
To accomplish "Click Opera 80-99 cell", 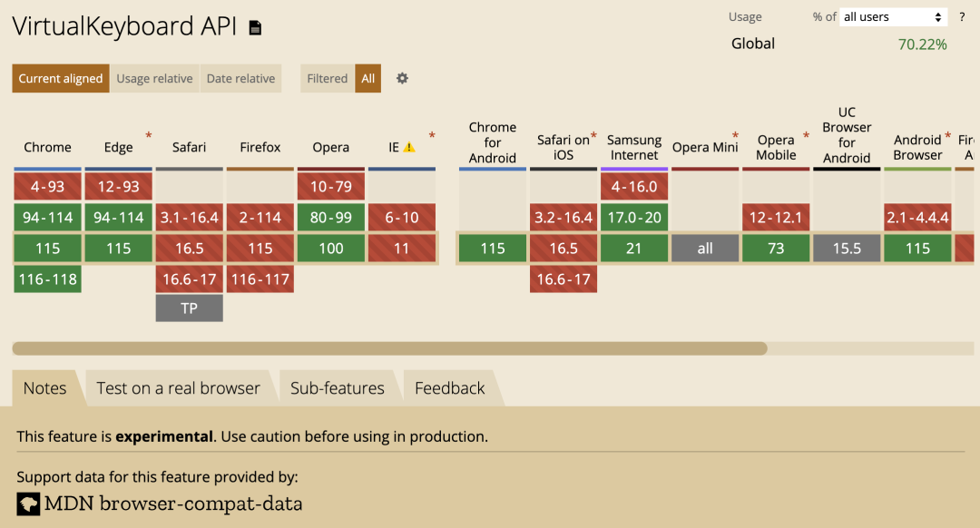I will coord(330,218).
